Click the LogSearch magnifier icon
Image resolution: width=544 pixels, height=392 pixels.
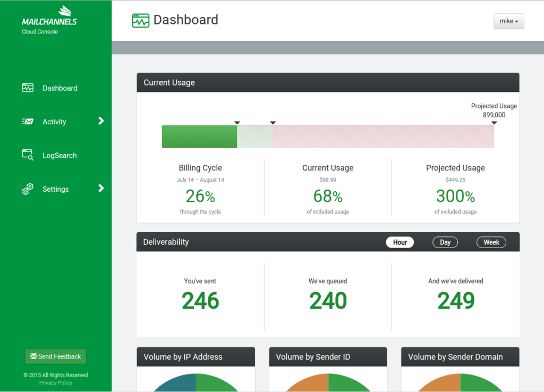pos(28,155)
